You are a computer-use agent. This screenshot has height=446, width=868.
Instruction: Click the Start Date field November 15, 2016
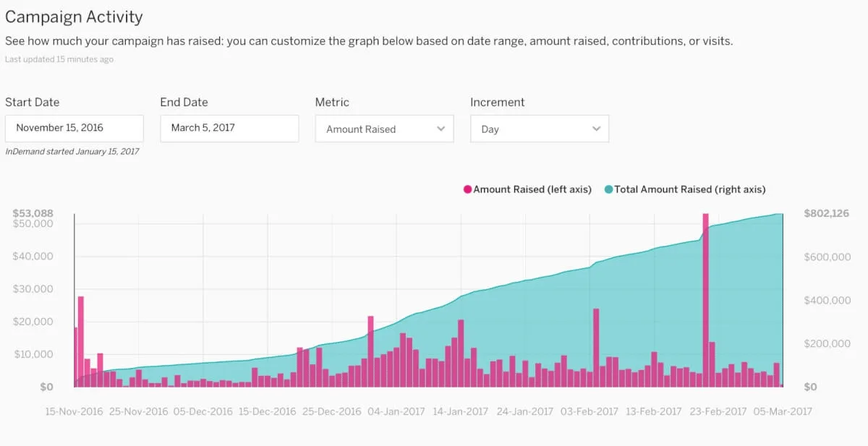[75, 129]
